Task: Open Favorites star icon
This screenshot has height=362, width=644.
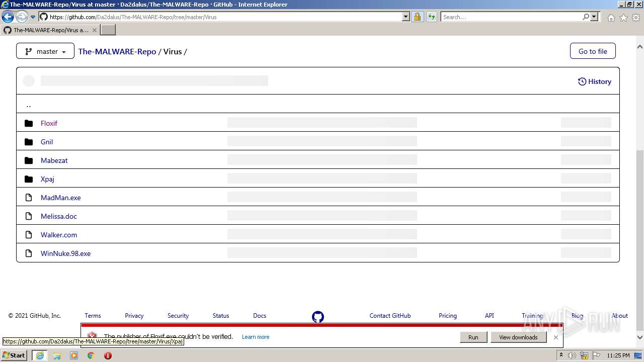Action: point(623,18)
